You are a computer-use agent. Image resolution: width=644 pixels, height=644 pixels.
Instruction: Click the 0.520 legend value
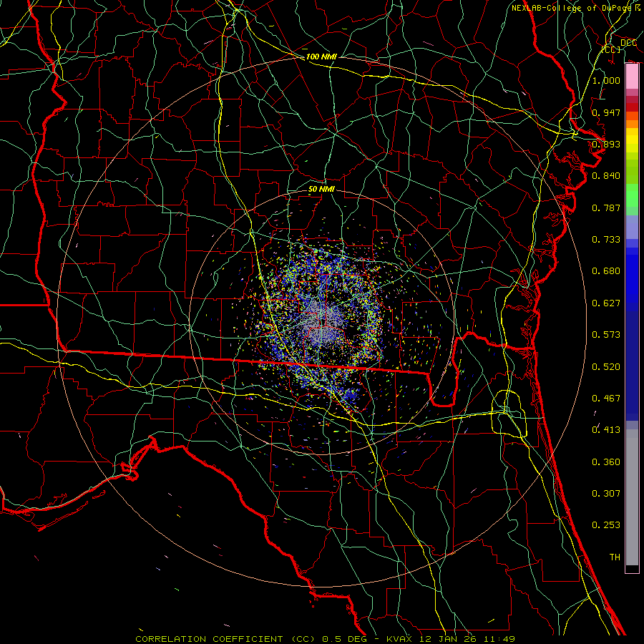[x=606, y=367]
